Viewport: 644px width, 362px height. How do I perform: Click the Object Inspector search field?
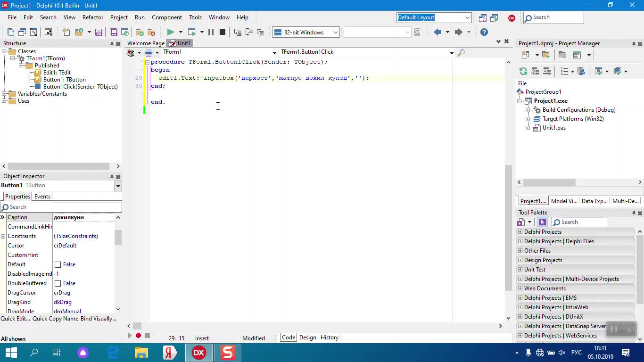[61, 207]
